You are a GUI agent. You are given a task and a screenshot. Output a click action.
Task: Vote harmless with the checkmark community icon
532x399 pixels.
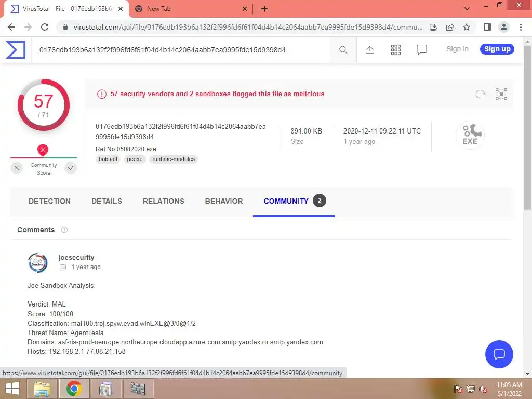[x=71, y=168]
